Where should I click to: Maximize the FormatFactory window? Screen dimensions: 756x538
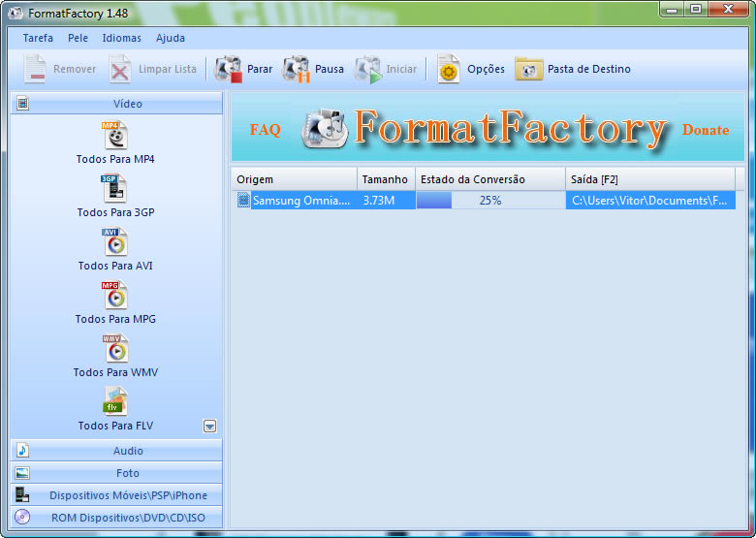(696, 9)
